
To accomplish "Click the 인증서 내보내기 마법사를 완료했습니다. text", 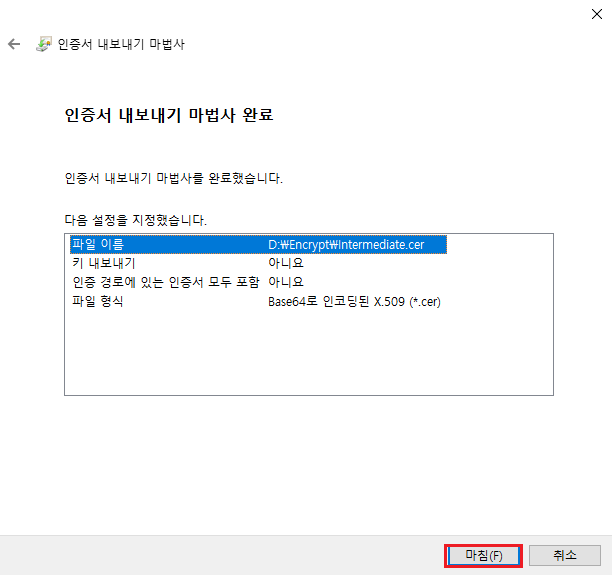I will click(x=173, y=178).
